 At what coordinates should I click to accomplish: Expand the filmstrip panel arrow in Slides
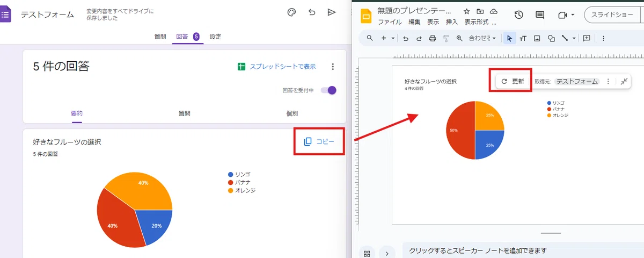[387, 253]
